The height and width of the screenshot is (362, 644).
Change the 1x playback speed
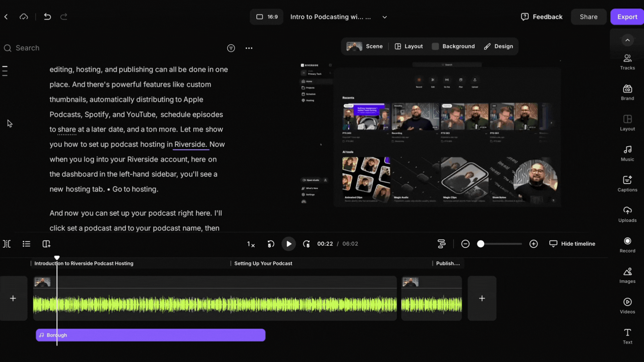[x=251, y=244]
